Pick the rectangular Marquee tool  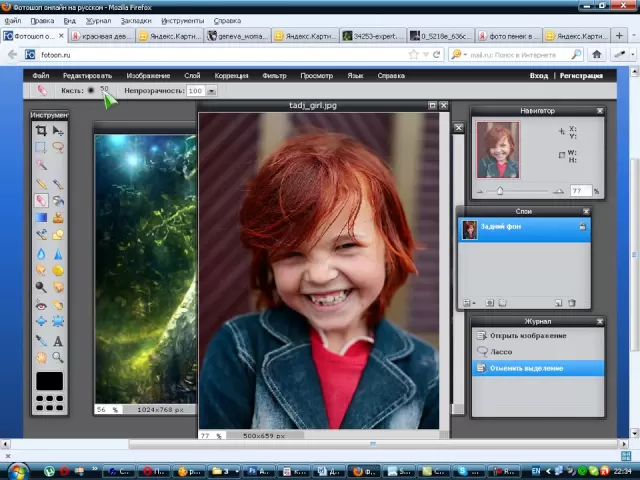click(x=41, y=148)
